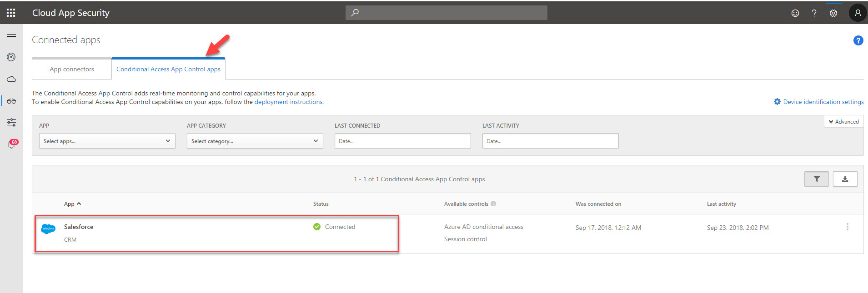Open the Alerts bell with 68 badge
Screen dimensions: 868x293
pyautogui.click(x=12, y=144)
